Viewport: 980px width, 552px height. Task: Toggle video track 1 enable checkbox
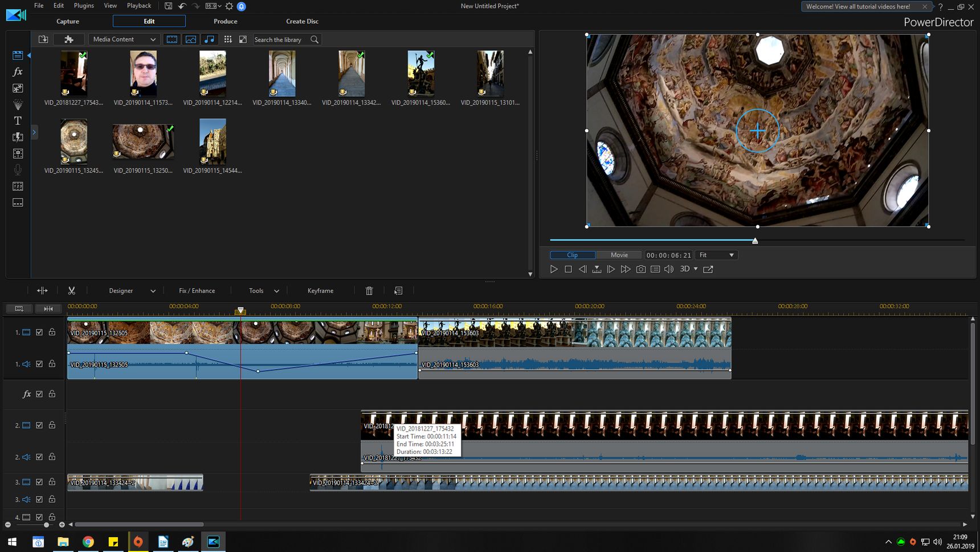pyautogui.click(x=39, y=332)
